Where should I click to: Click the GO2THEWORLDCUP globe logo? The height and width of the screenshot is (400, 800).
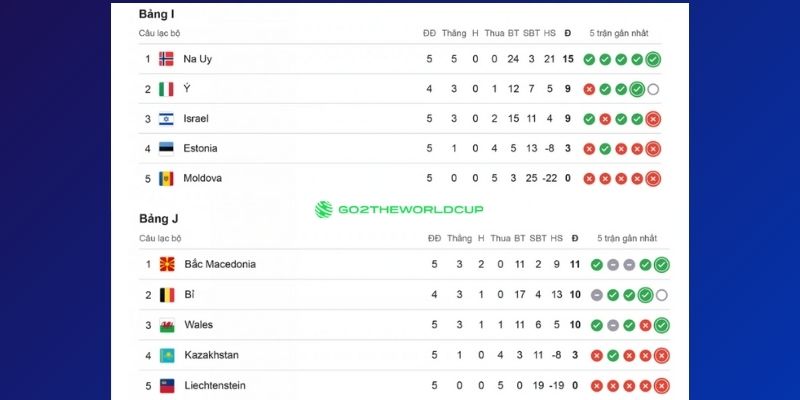[323, 209]
